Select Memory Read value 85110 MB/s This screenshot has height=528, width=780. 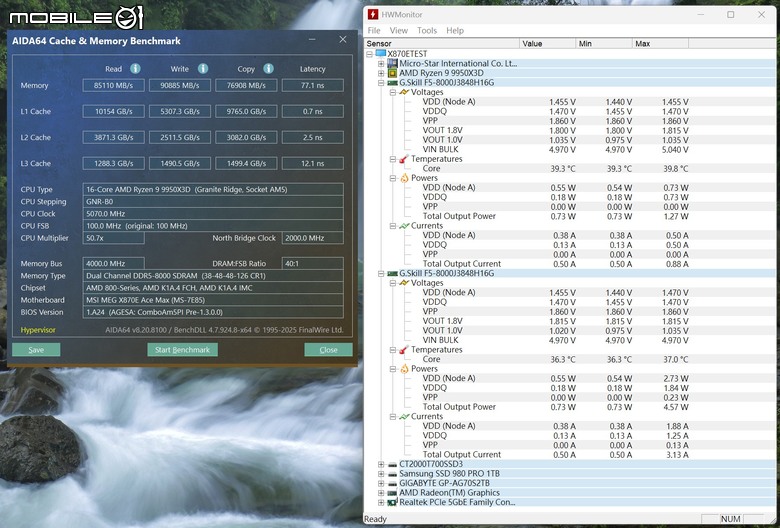(113, 85)
